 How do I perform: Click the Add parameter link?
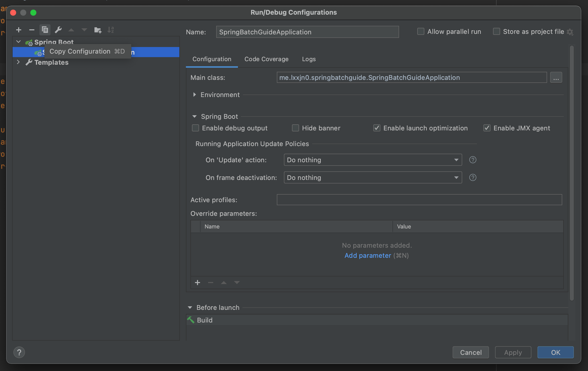coord(368,256)
